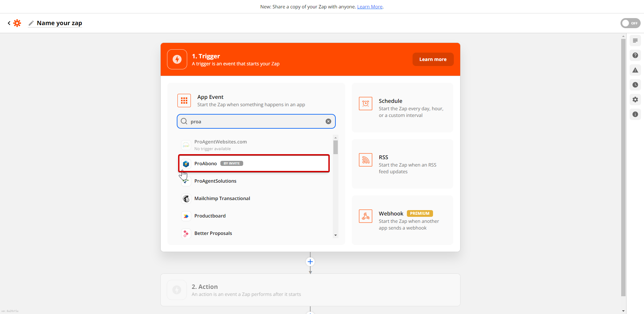Click the Learn more button in Trigger header
This screenshot has height=314, width=644.
(x=433, y=59)
